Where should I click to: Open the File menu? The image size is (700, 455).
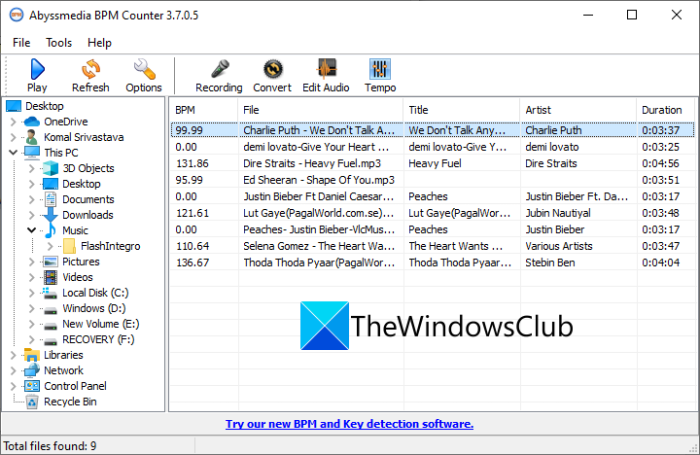(21, 43)
